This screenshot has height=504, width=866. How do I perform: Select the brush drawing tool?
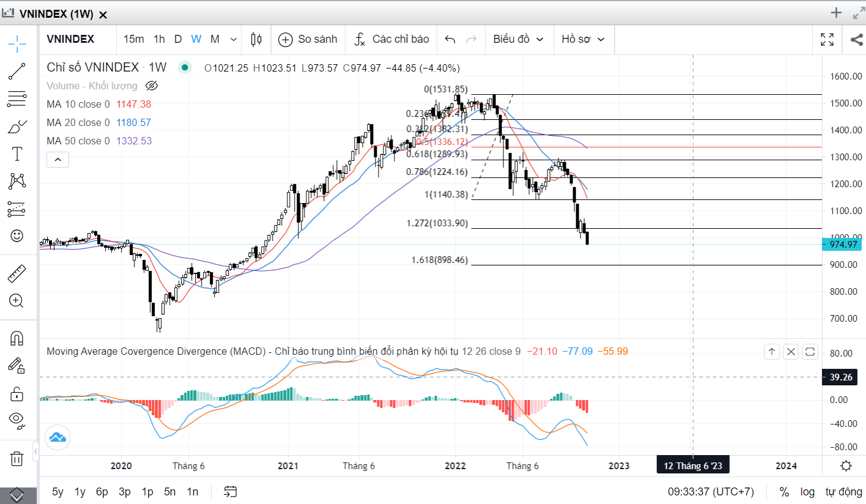pyautogui.click(x=17, y=127)
